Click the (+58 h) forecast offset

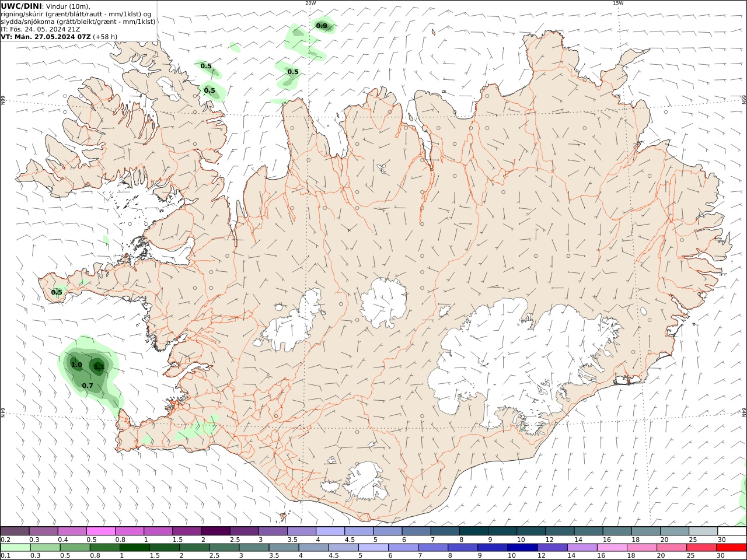(x=105, y=36)
